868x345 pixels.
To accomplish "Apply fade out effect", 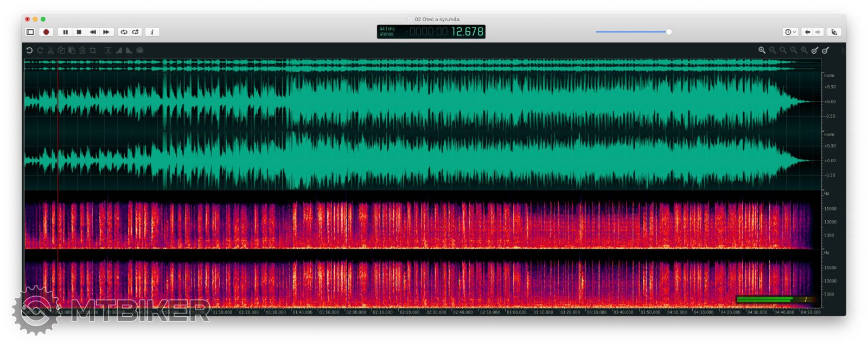I will click(129, 50).
